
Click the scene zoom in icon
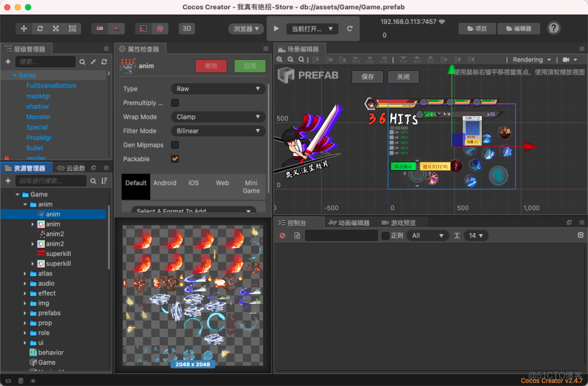pos(279,60)
